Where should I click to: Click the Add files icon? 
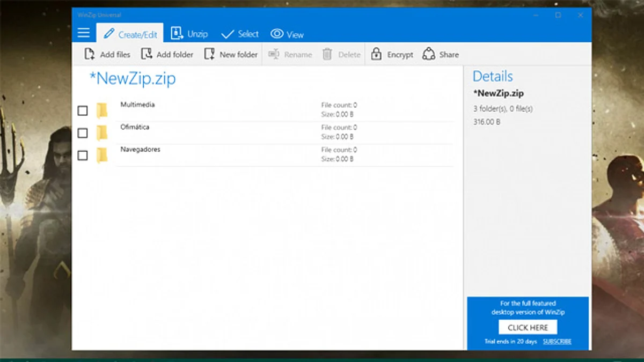tap(90, 54)
